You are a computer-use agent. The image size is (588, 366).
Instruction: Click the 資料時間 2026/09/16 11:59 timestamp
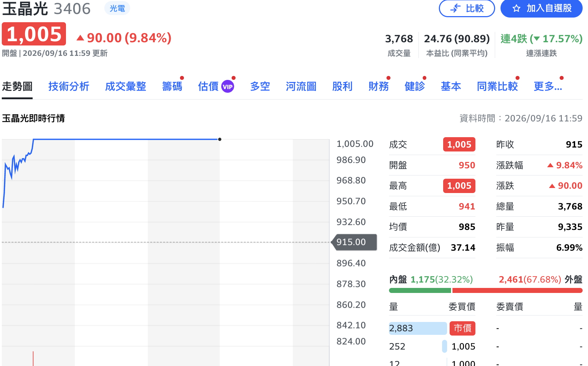(521, 119)
